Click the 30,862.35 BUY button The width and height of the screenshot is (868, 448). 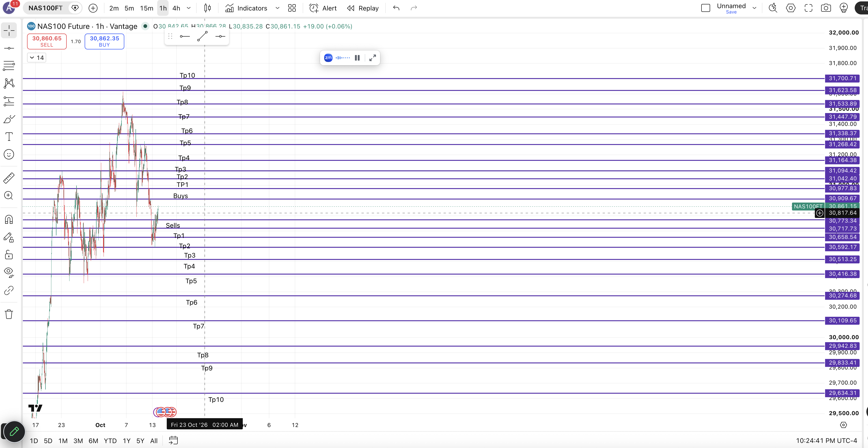104,41
